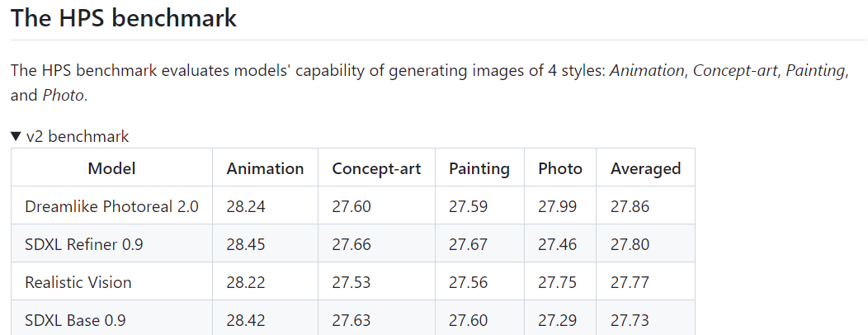Image resolution: width=868 pixels, height=335 pixels.
Task: Select the Averaged column header
Action: [645, 168]
